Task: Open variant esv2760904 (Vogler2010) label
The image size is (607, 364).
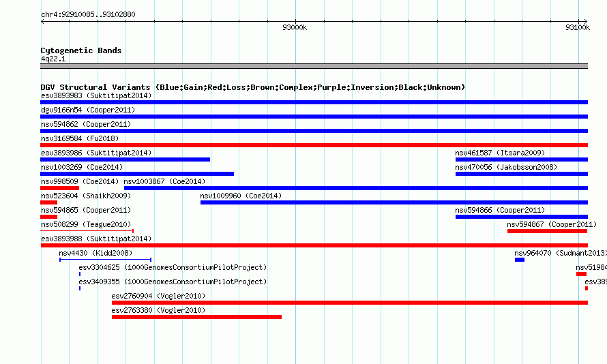Action: coord(158,296)
